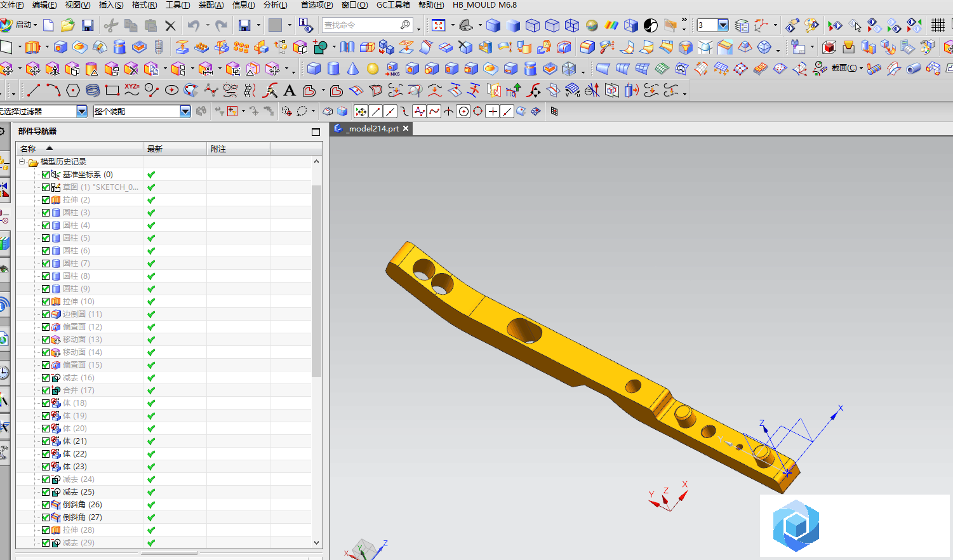Open the 整个装配 scope dropdown
The image size is (953, 560).
click(x=185, y=112)
